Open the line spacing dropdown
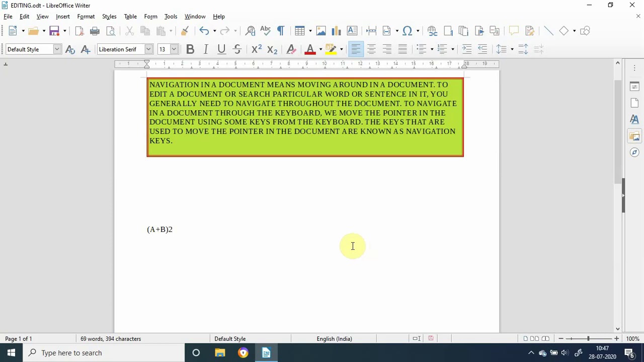Screen dimensions: 644x362 [x=512, y=49]
